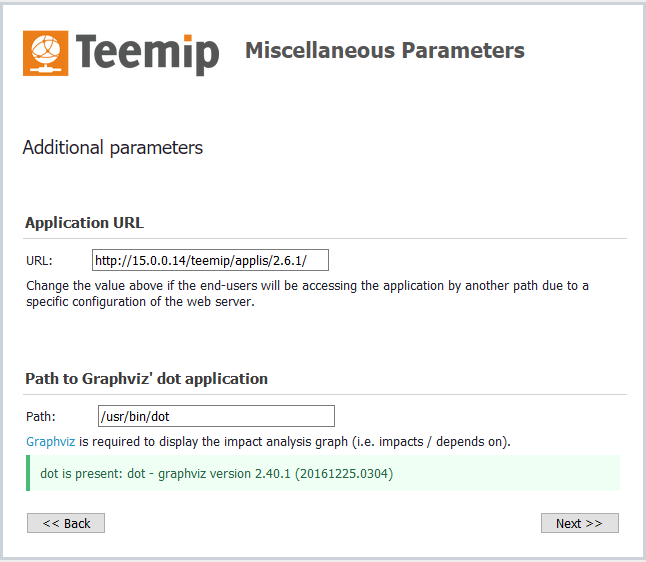Click the Path to Graphviz' dot application heading
The image size is (646, 562).
click(146, 379)
